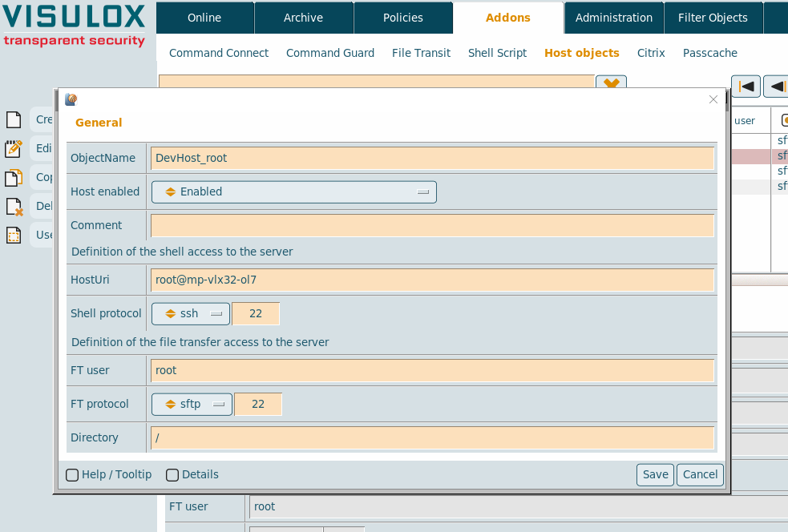Click the Create document icon in sidebar
Image resolution: width=788 pixels, height=532 pixels.
coord(14,120)
